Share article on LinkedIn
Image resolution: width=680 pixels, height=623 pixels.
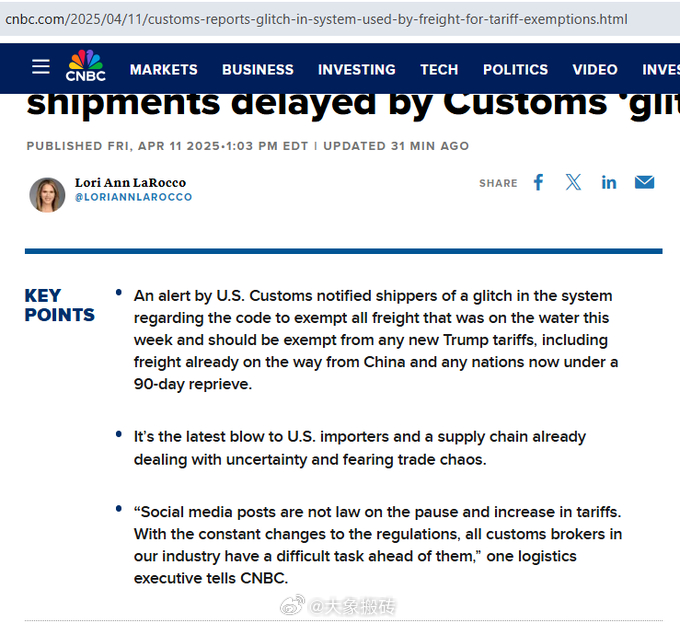click(609, 183)
